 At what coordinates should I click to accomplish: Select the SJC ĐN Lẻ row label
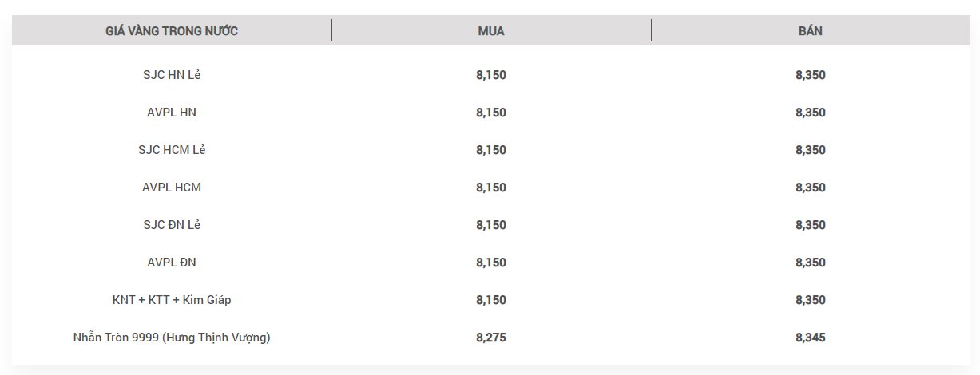[x=172, y=225]
